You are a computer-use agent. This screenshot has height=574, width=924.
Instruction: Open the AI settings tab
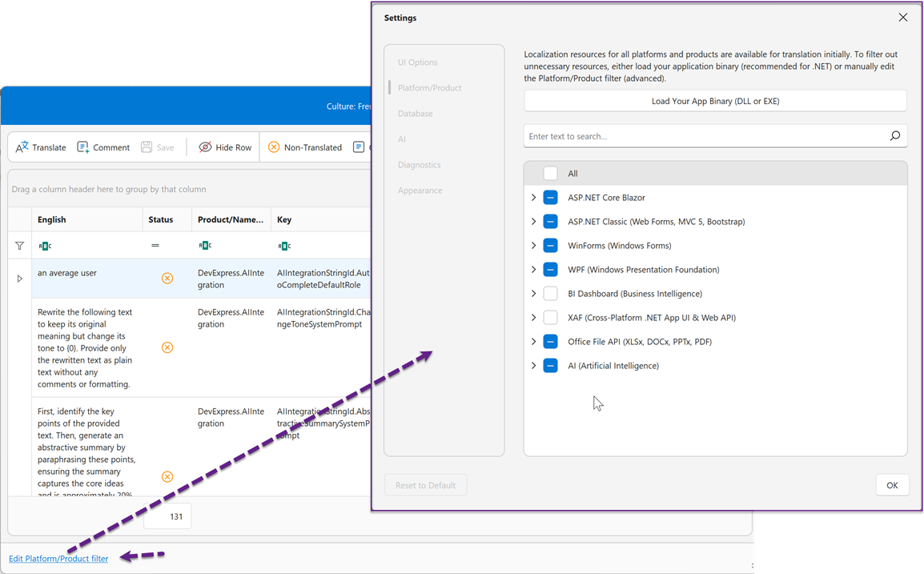point(402,139)
